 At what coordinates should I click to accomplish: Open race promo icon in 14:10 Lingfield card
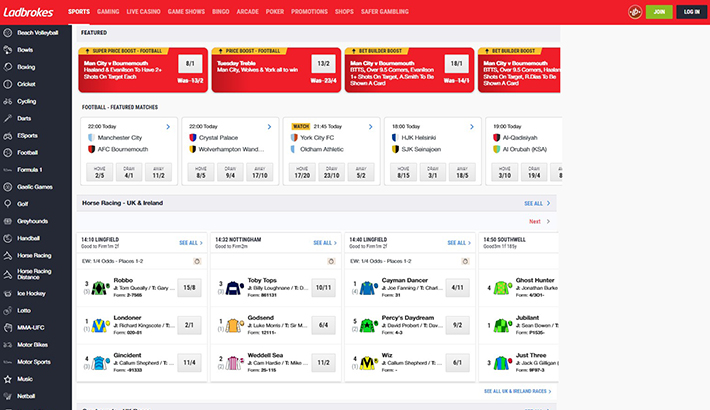coord(197,261)
